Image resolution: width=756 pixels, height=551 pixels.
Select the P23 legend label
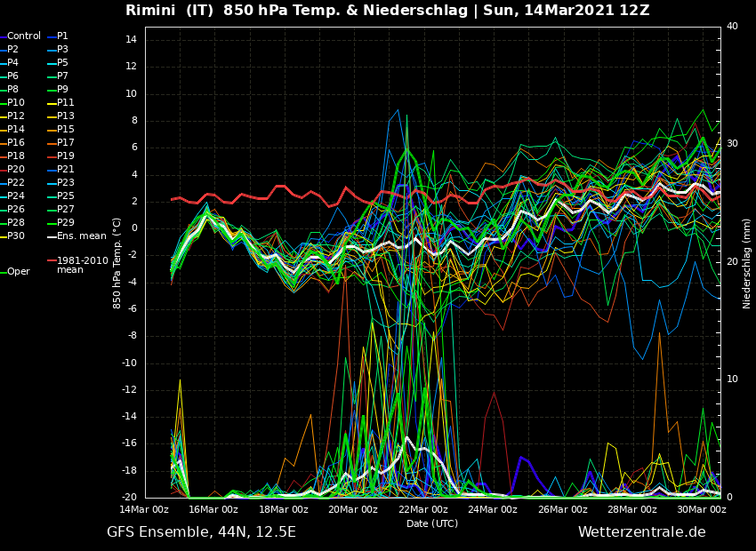[66, 182]
